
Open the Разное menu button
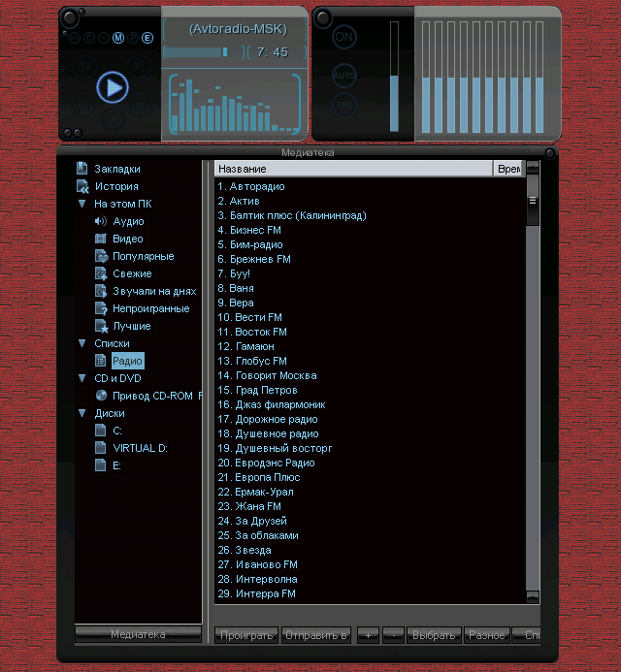click(487, 635)
